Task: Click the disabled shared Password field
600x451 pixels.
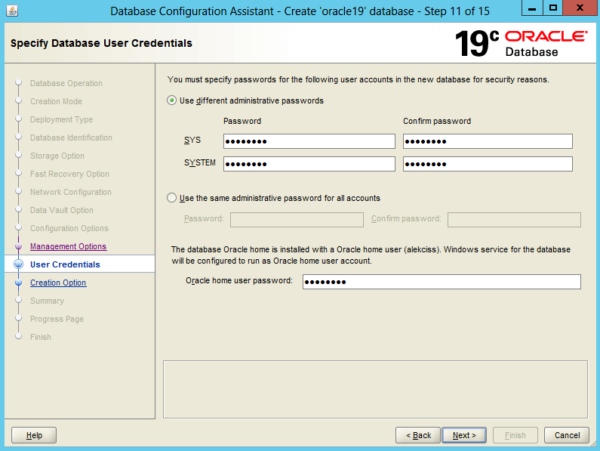Action: pyautogui.click(x=297, y=220)
